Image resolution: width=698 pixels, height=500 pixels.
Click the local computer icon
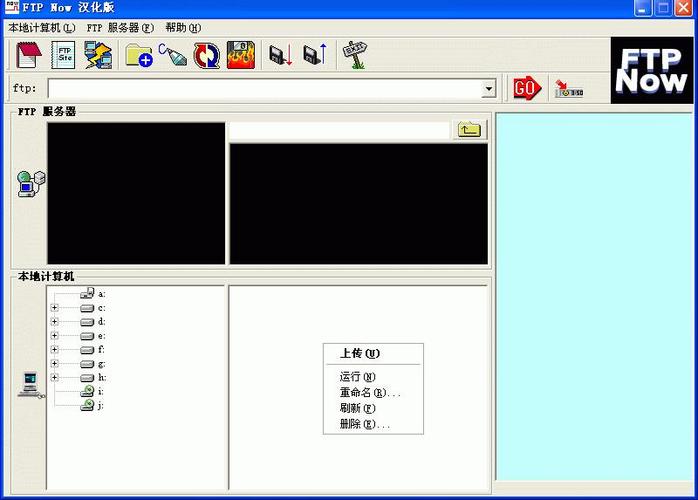pyautogui.click(x=31, y=384)
